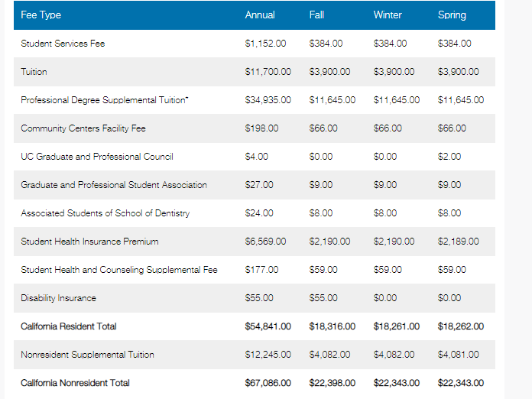Select the Student Services Fee row label
Viewport: 532px width, 399px height.
pyautogui.click(x=63, y=44)
